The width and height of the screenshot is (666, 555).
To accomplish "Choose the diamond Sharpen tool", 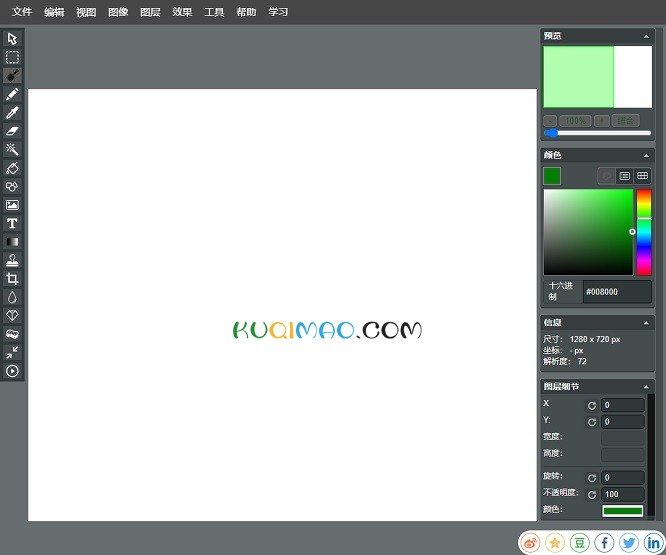I will pos(12,316).
